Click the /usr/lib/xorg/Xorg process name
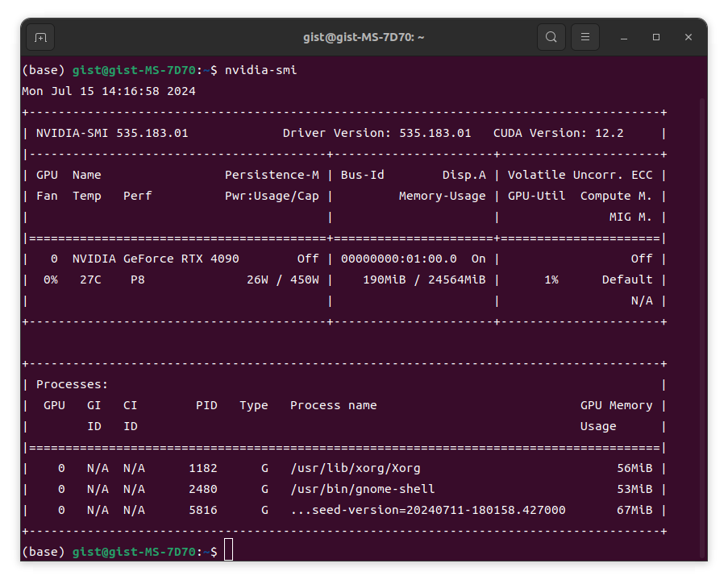Viewport: 728px width, 584px height. (x=356, y=468)
